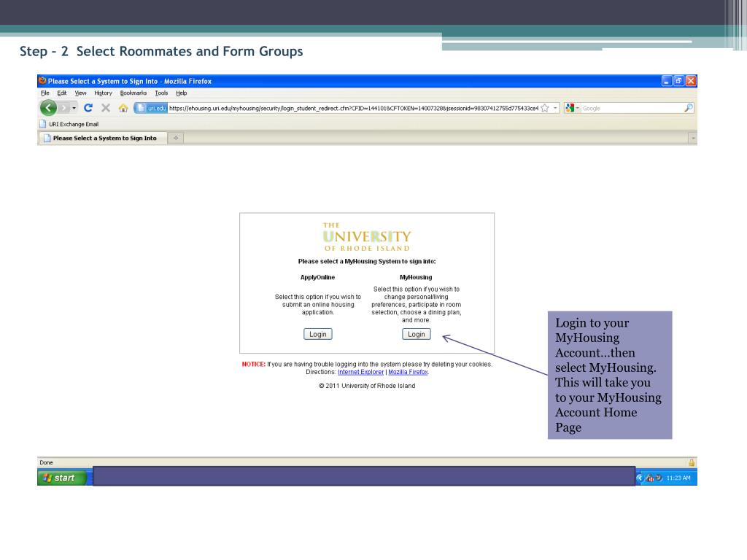Click the uri.edu site identity button

pos(150,108)
